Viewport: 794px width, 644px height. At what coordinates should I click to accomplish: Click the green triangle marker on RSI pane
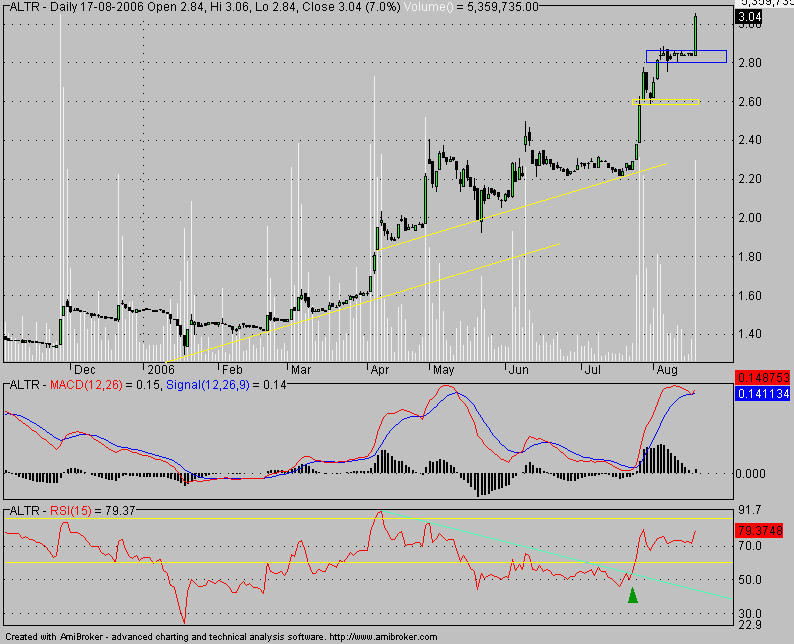pos(632,595)
